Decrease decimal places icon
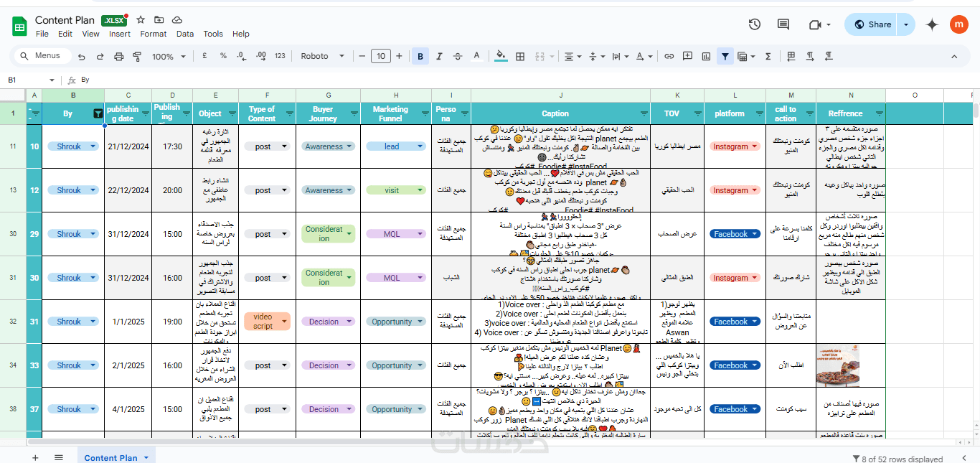This screenshot has width=980, height=463. click(242, 56)
